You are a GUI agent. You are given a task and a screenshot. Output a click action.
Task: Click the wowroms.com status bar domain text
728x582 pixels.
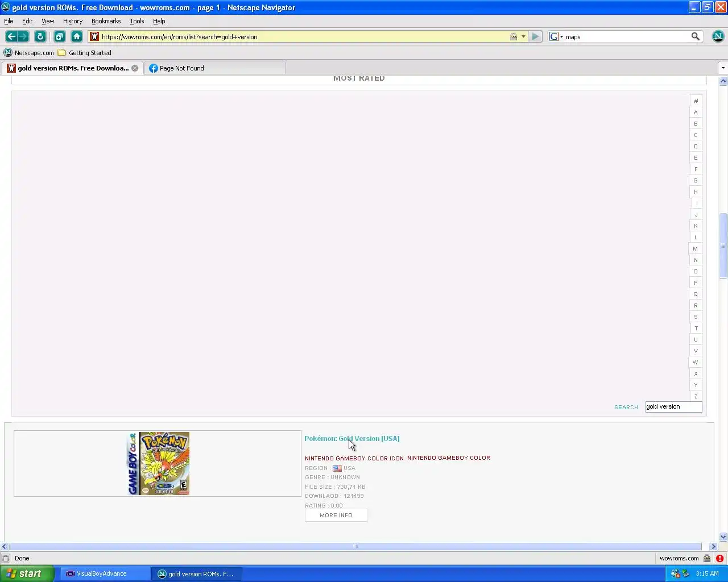tap(679, 558)
